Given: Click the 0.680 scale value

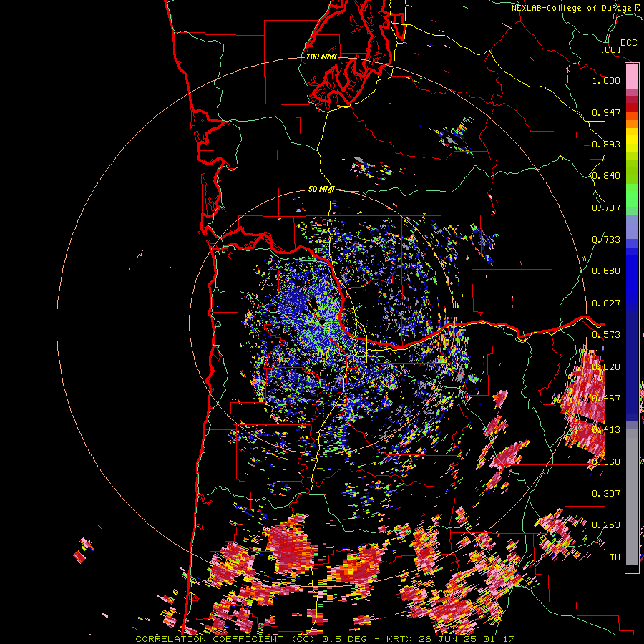Looking at the screenshot, I should (606, 271).
